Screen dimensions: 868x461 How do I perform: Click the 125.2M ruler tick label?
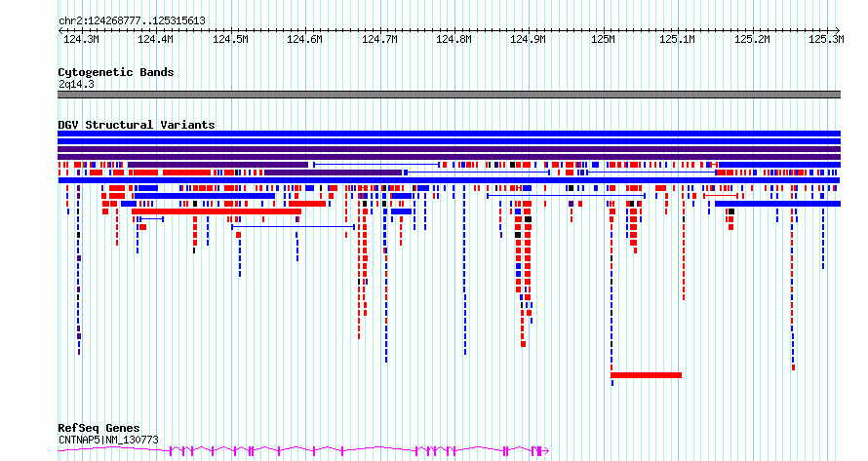[x=752, y=39]
